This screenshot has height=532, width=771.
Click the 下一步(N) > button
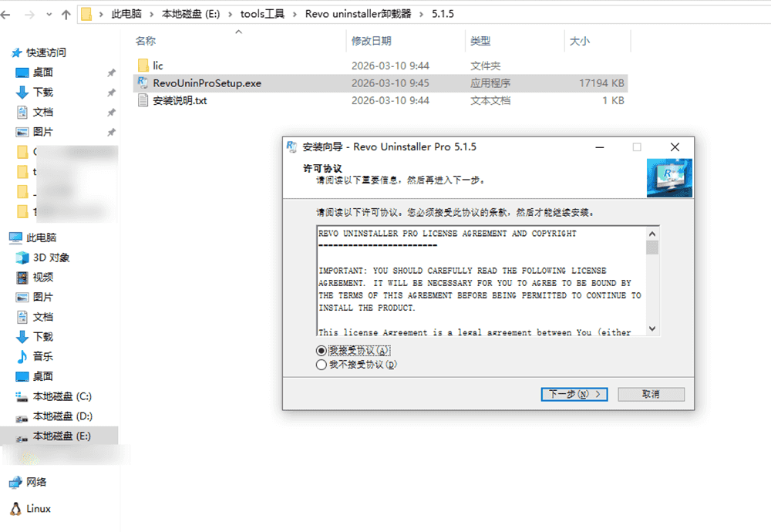coord(574,394)
